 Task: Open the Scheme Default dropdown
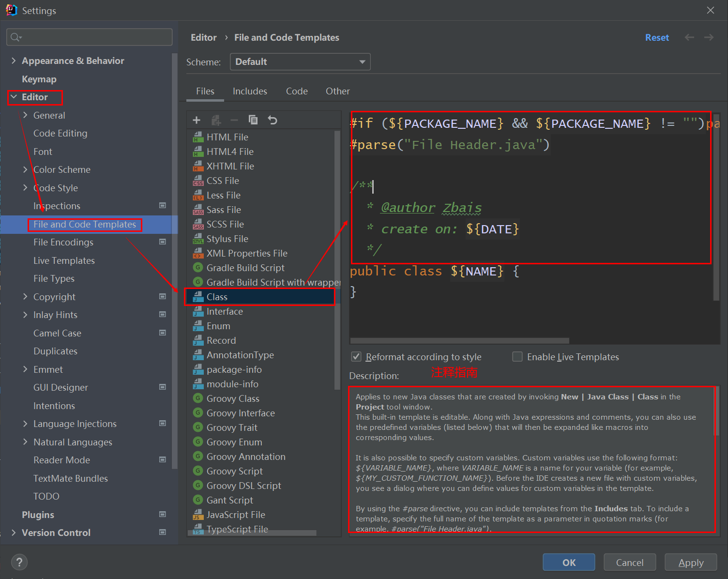300,61
